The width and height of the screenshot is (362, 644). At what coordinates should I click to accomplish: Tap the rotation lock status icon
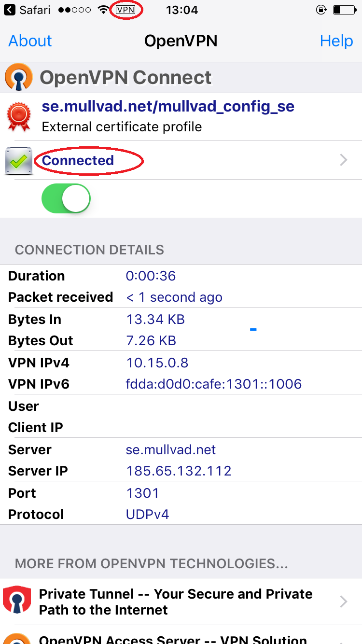321,10
